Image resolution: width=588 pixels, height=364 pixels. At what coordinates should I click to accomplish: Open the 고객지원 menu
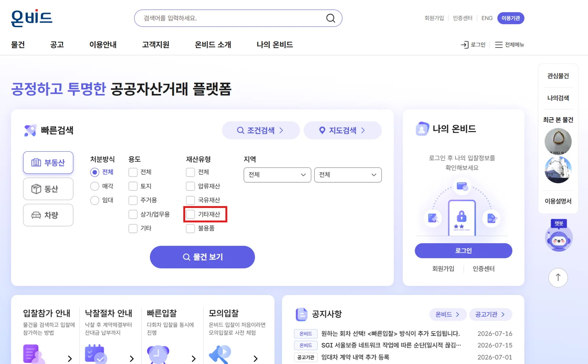[156, 44]
